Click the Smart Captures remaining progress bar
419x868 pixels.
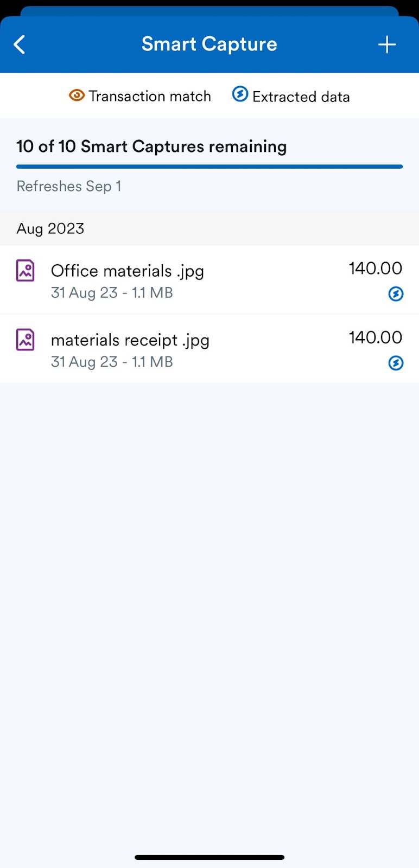click(x=210, y=167)
